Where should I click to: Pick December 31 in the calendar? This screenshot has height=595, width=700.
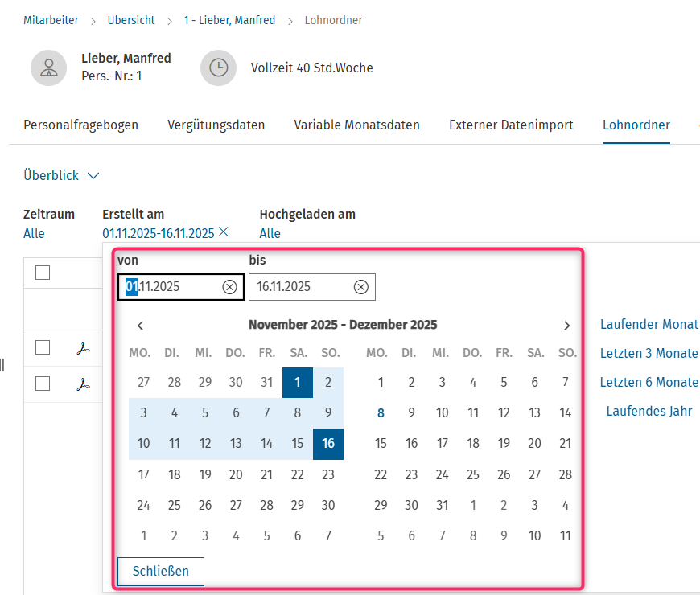click(442, 506)
